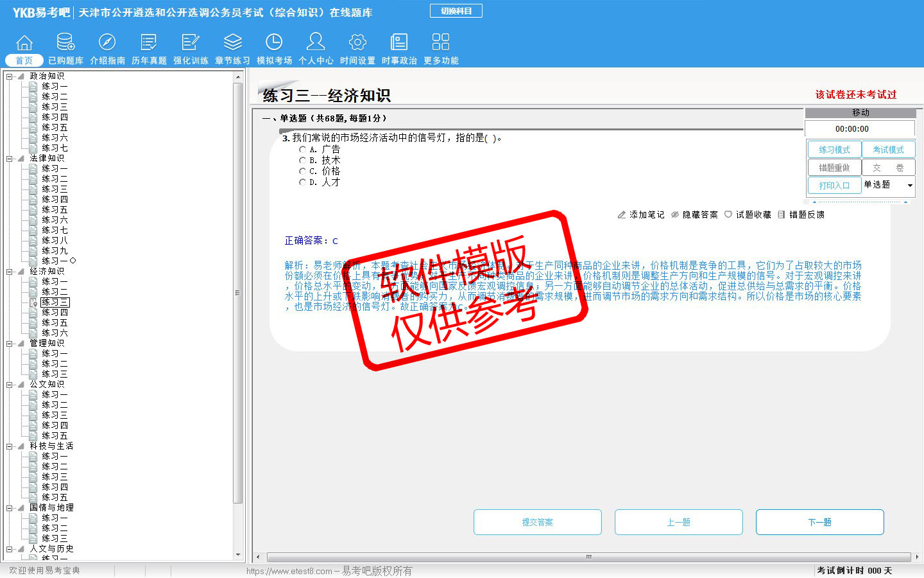The width and height of the screenshot is (924, 578).
Task: Click the 模拟考场 clock icon
Action: click(x=274, y=42)
